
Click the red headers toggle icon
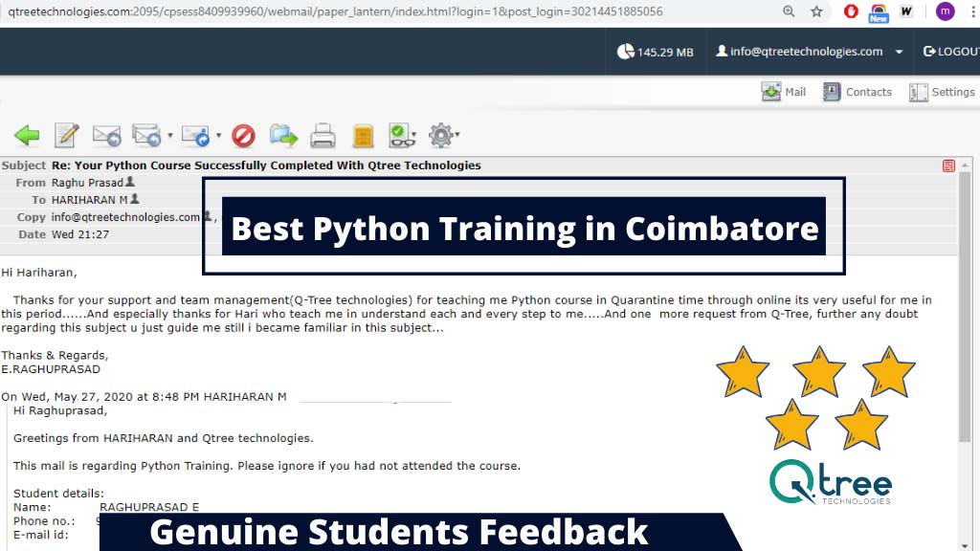click(948, 165)
